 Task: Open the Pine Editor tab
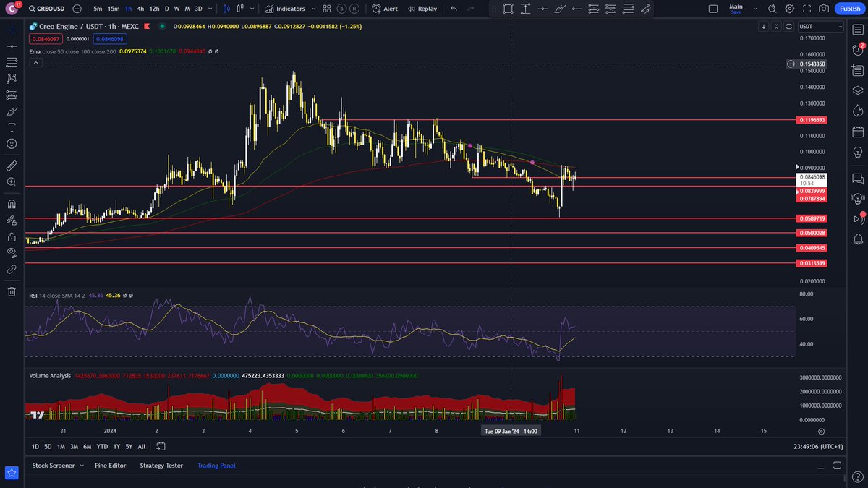pos(110,466)
